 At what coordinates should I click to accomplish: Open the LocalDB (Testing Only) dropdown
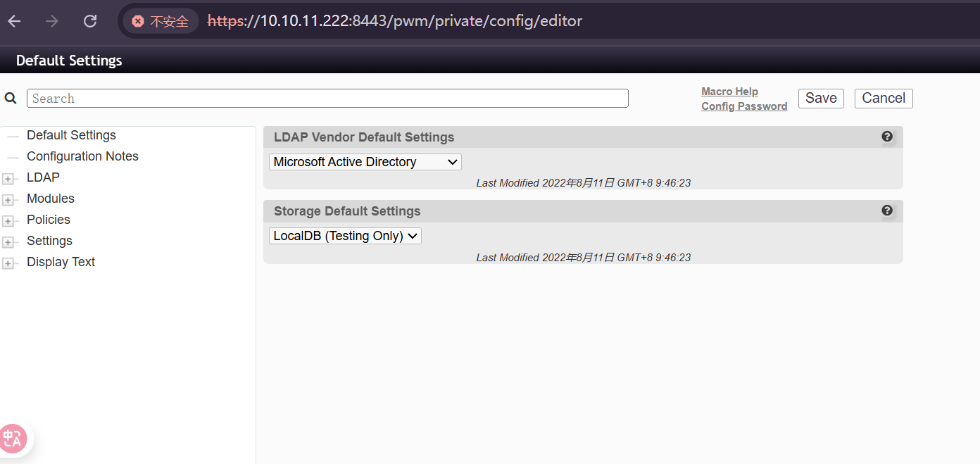pyautogui.click(x=345, y=236)
